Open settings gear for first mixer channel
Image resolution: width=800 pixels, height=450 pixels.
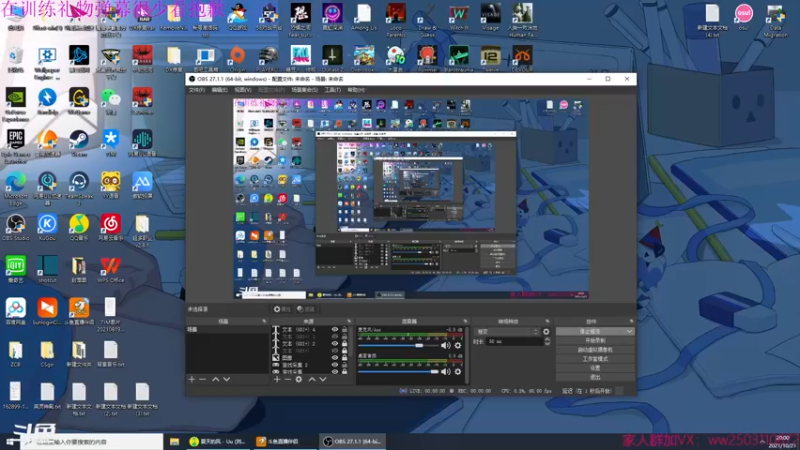coord(458,345)
